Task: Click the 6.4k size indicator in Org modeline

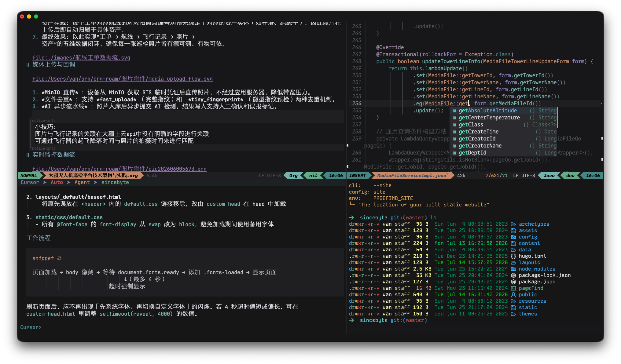Action: [152, 176]
